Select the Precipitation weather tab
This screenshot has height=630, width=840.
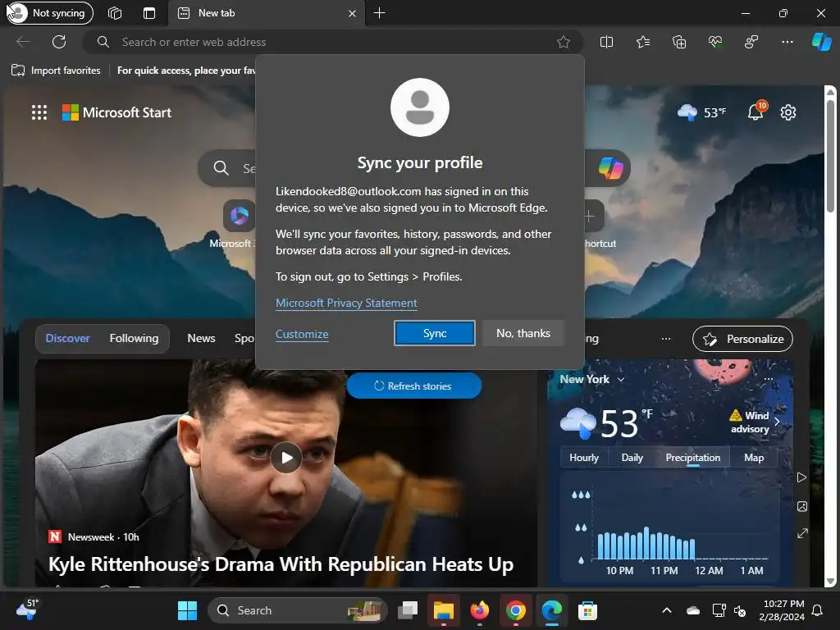[x=692, y=458]
